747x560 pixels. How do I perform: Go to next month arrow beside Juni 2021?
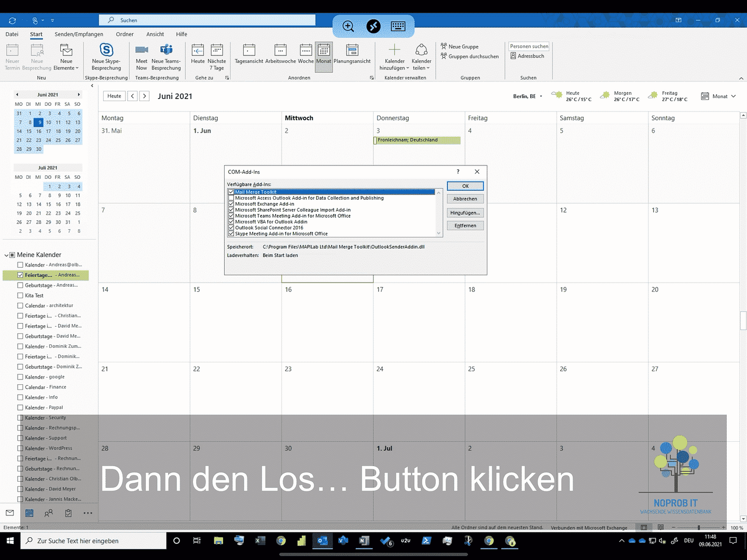(145, 96)
